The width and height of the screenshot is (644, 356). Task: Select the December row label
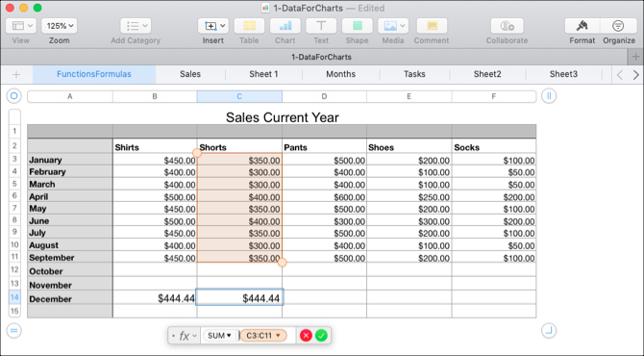[70, 298]
